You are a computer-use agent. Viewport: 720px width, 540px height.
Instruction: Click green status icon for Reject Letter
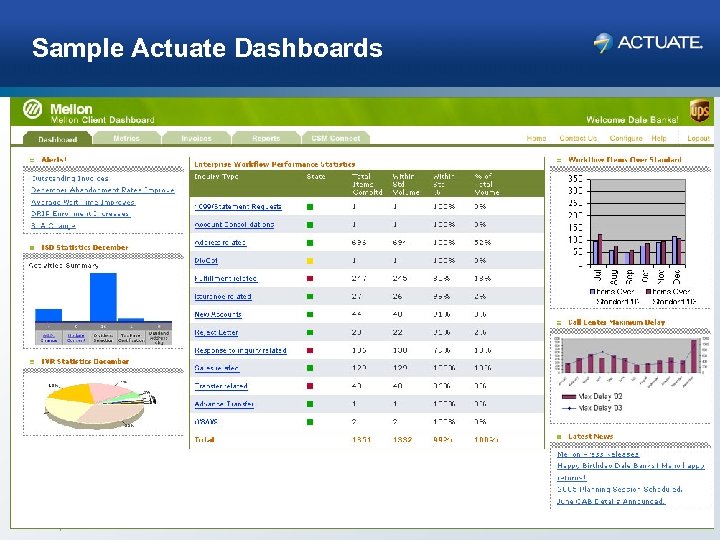(310, 332)
